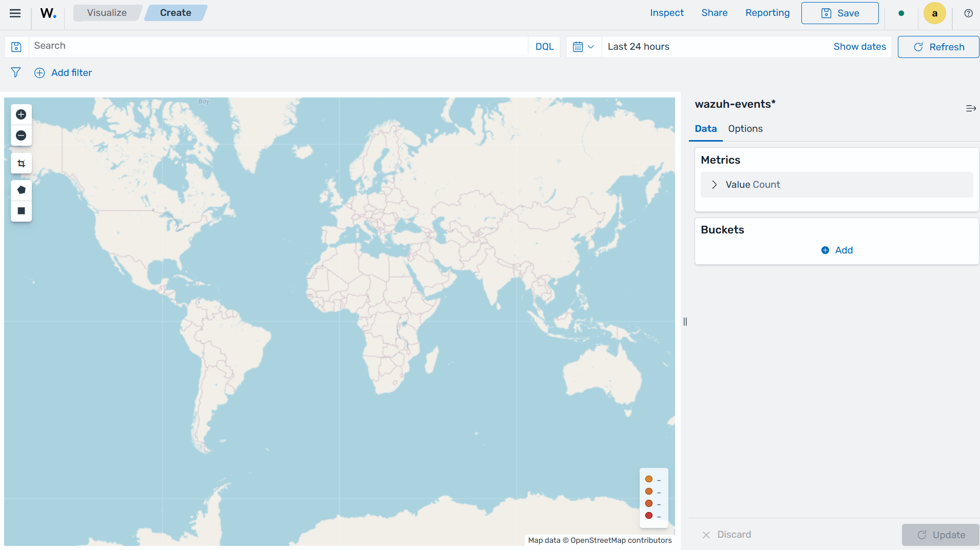Click the green status indicator dot
980x550 pixels.
point(901,13)
